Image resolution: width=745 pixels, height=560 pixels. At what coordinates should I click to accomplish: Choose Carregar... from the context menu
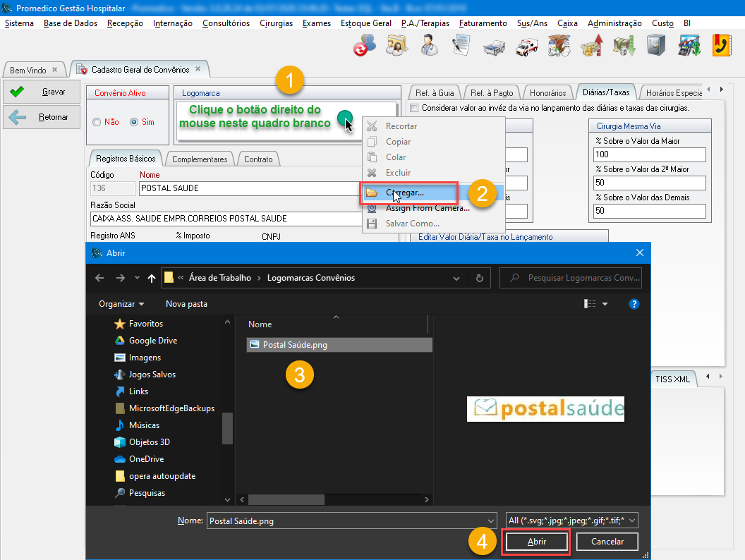(405, 193)
